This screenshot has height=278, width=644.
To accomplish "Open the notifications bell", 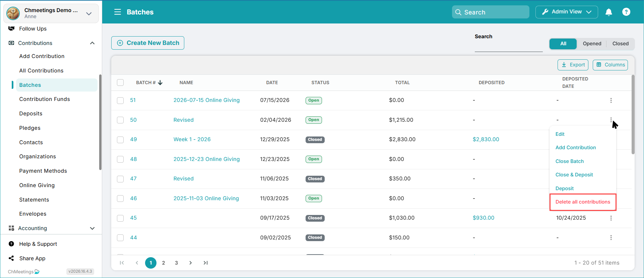I will point(609,12).
